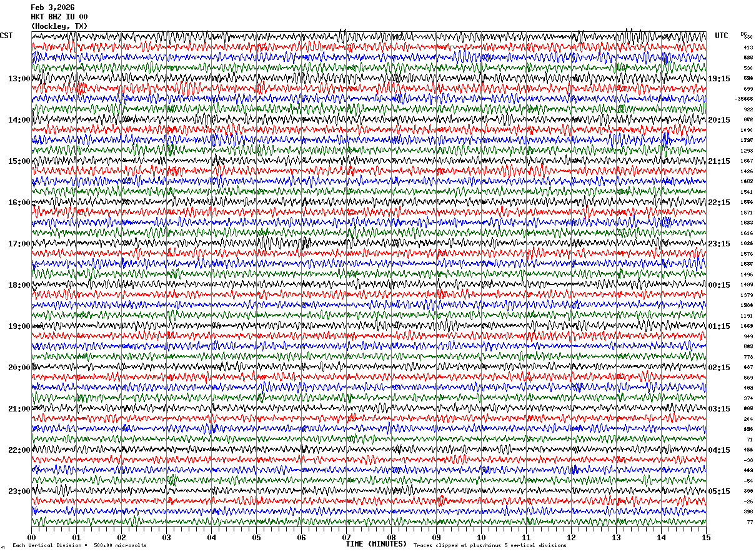756x554 pixels.
Task: Click the 16:00 CST row label
Action: (19, 203)
